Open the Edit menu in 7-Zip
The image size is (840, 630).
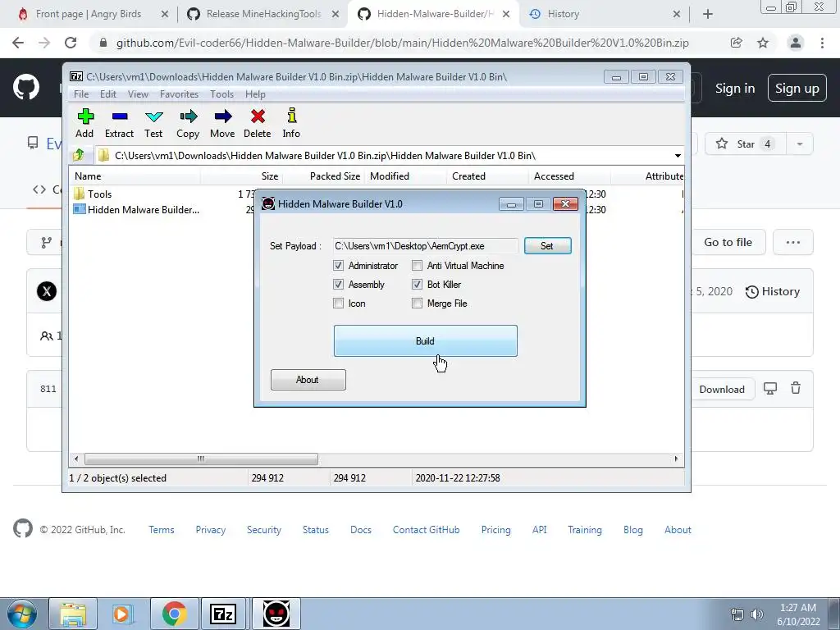click(108, 94)
